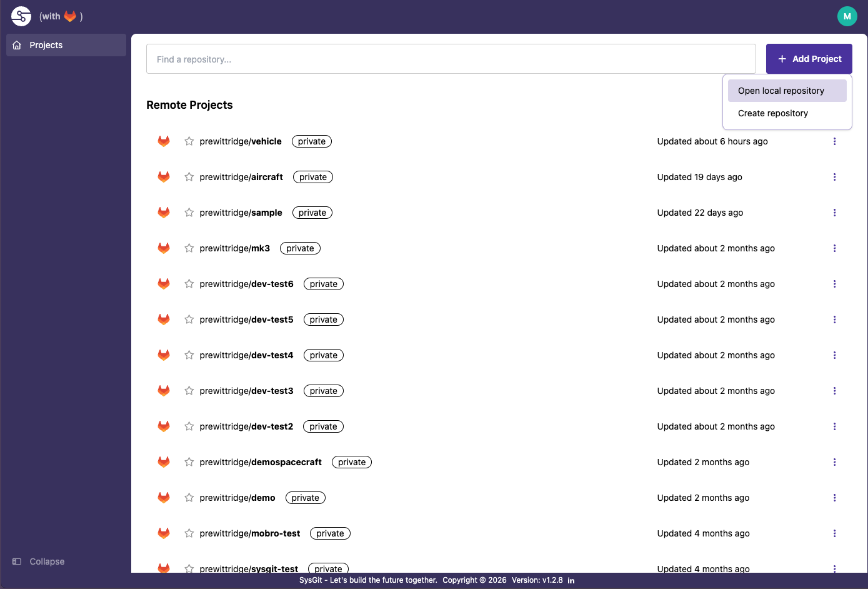The width and height of the screenshot is (868, 589).
Task: Open more options for mobro-test project
Action: click(834, 533)
